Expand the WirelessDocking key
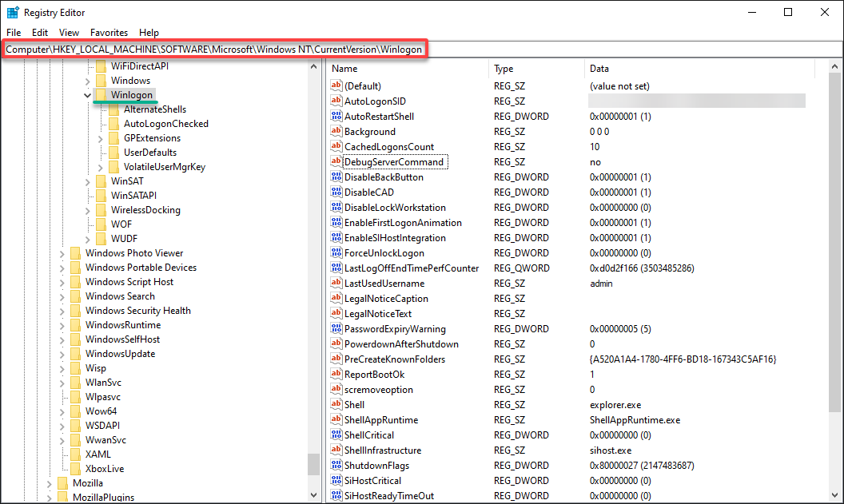This screenshot has width=844, height=504. 88,210
